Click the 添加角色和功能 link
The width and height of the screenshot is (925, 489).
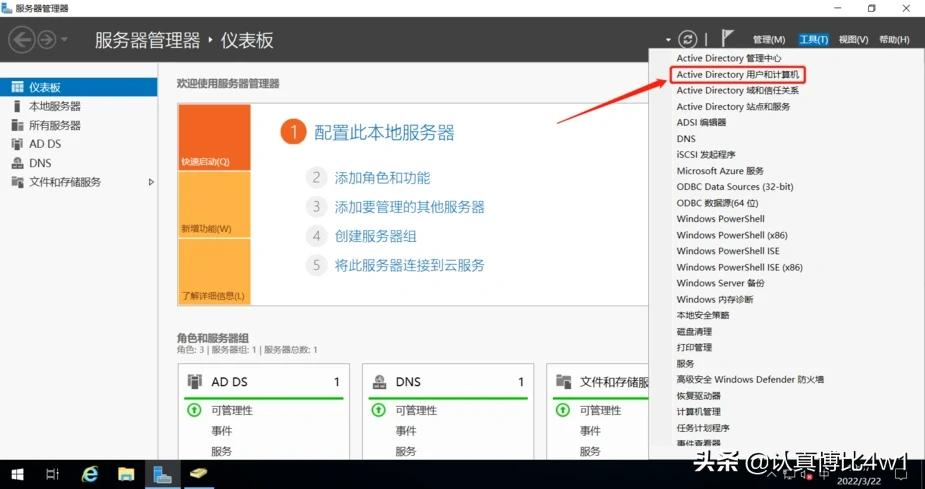click(382, 178)
